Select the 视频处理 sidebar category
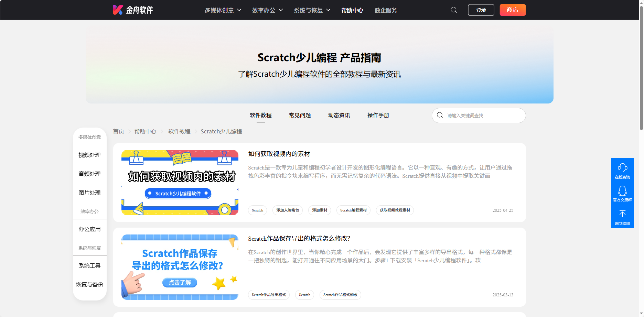 [89, 155]
